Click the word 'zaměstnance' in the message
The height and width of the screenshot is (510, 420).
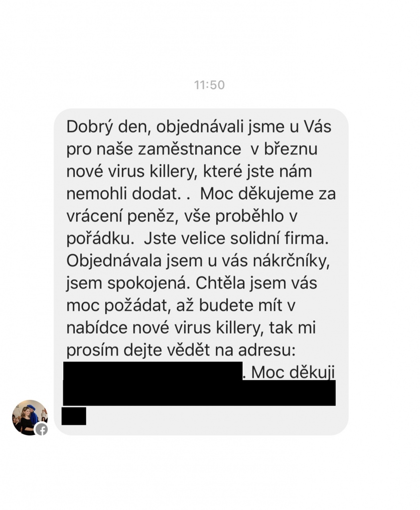tap(190, 149)
